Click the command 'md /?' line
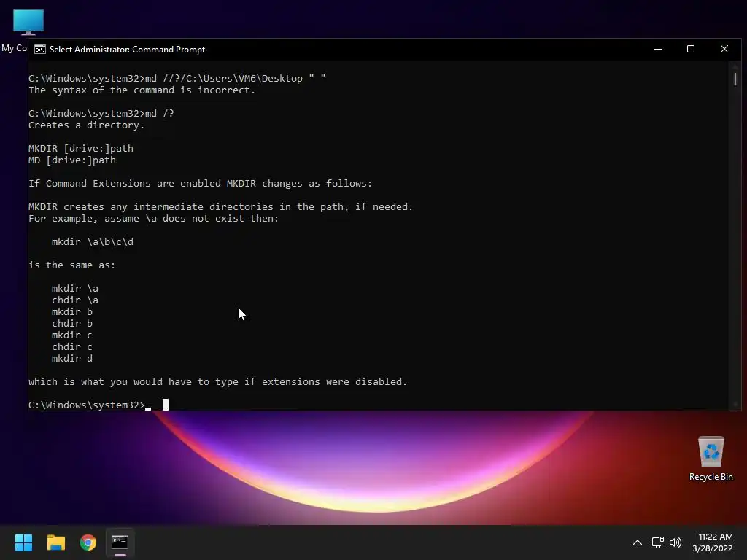The image size is (747, 560). click(x=101, y=113)
